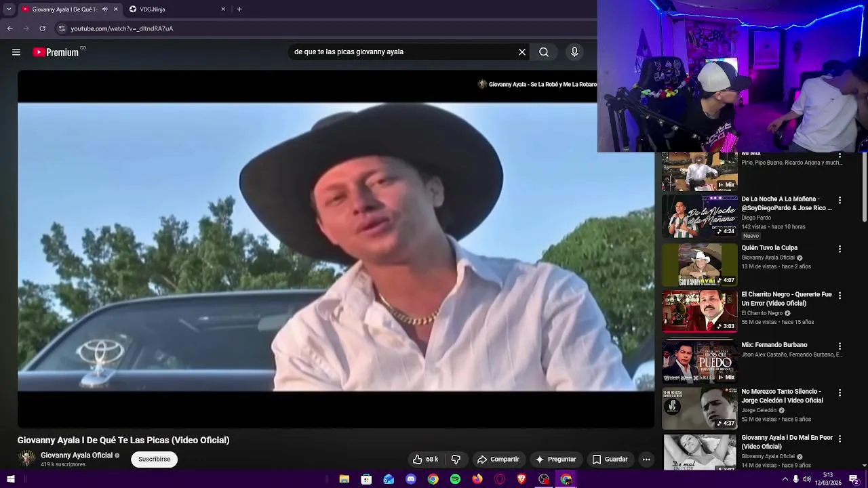Open Opera from the taskbar
The width and height of the screenshot is (868, 488).
pos(500,479)
